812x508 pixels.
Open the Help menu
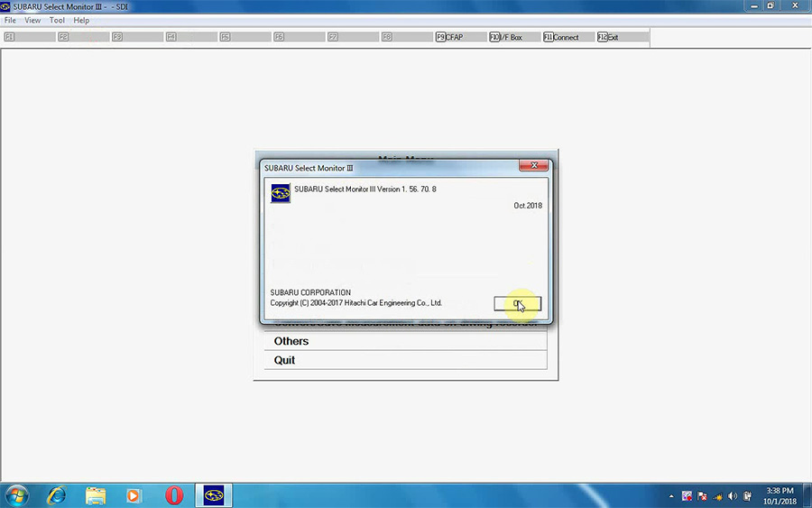point(81,20)
